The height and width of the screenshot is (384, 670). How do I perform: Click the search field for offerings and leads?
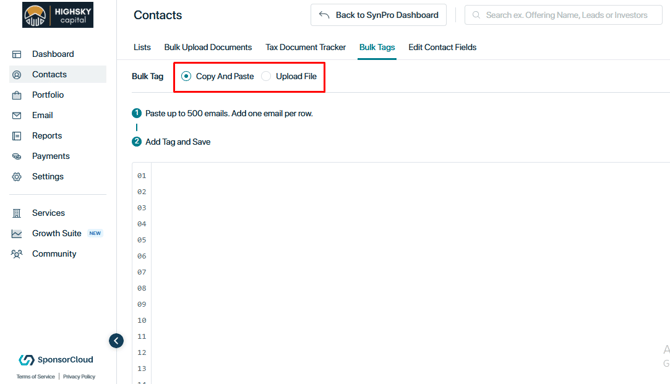(x=563, y=15)
